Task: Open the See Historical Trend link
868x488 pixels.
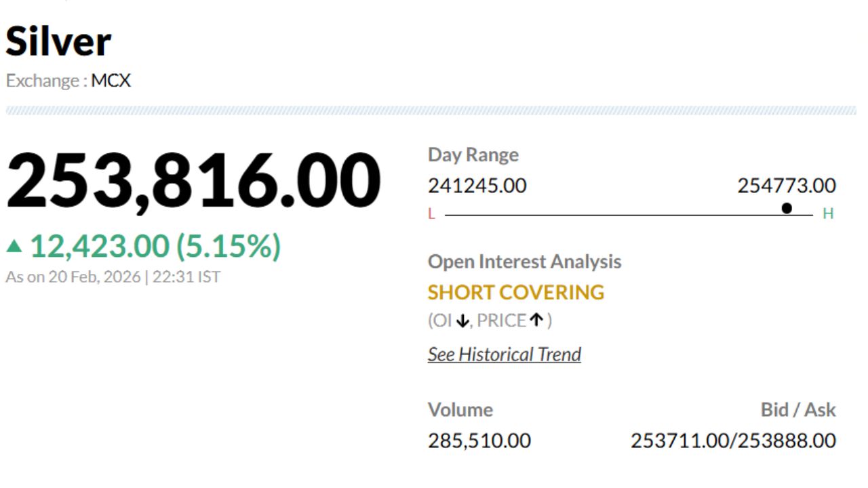Action: 504,354
